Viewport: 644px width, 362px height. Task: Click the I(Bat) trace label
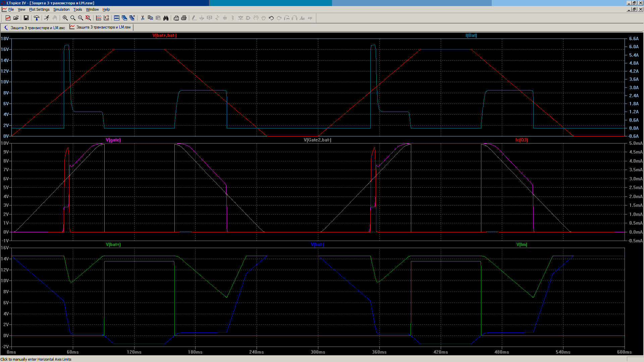pyautogui.click(x=471, y=35)
